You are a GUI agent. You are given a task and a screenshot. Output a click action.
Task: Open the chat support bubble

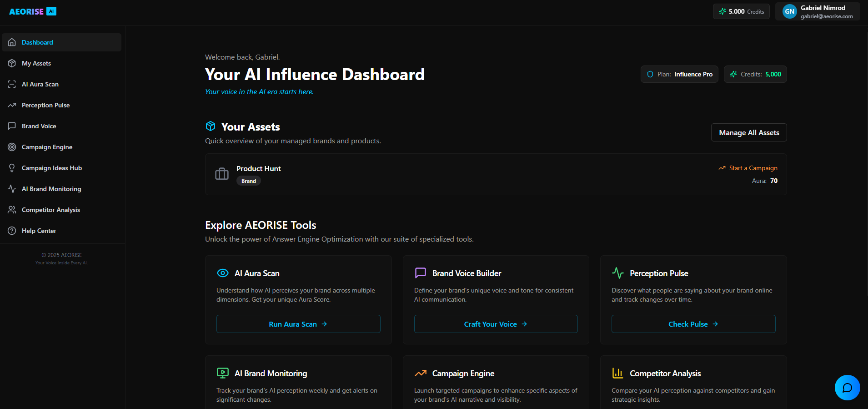847,388
